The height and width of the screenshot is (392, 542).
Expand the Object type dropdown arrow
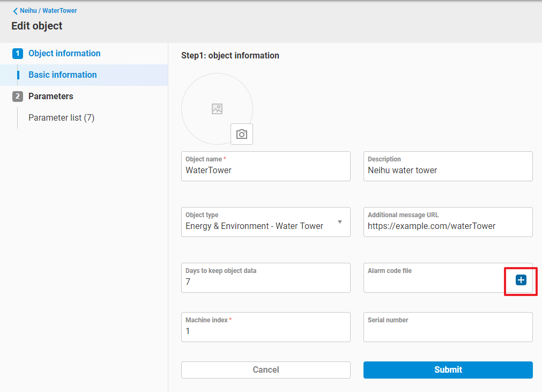340,222
